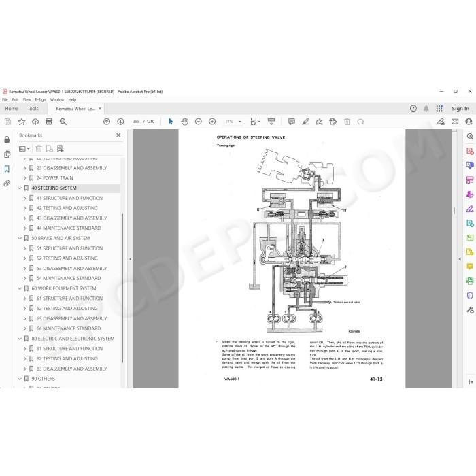This screenshot has height=476, width=476.
Task: Delete selected bookmark trash icon
Action: (x=39, y=148)
